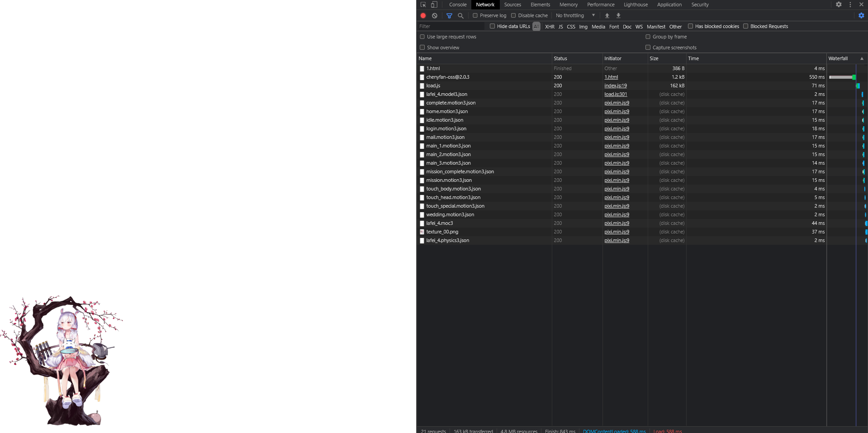Open the DevTools three-dot customize menu

tap(850, 5)
